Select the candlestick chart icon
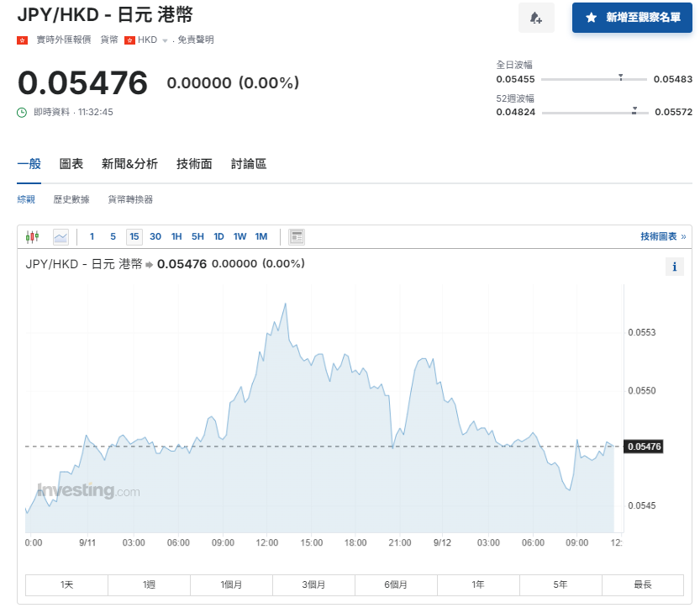This screenshot has height=608, width=700. coord(34,236)
